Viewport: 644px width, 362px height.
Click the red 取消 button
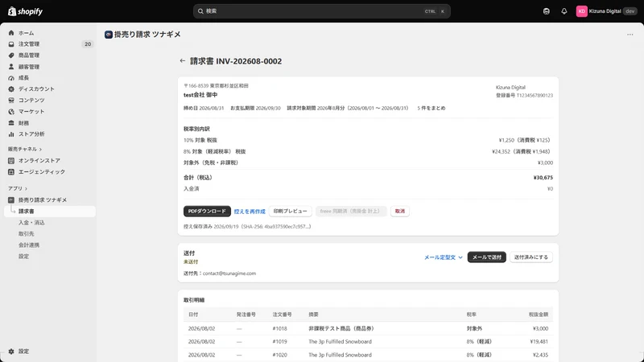[399, 211]
